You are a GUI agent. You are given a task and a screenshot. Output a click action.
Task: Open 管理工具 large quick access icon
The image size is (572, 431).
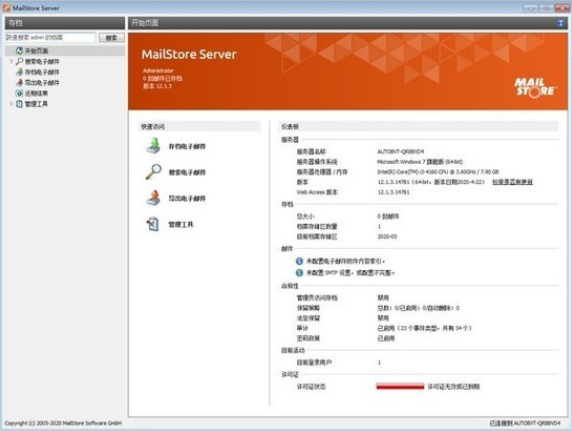pyautogui.click(x=153, y=224)
